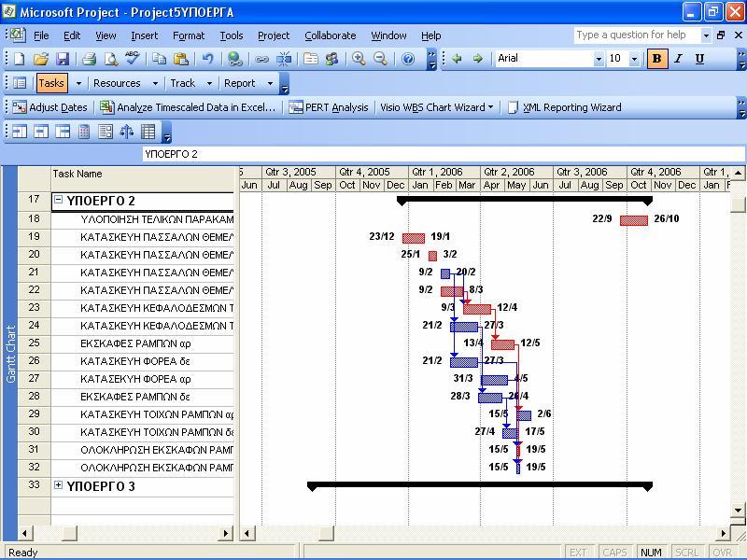Open the Edit menu

(x=72, y=35)
